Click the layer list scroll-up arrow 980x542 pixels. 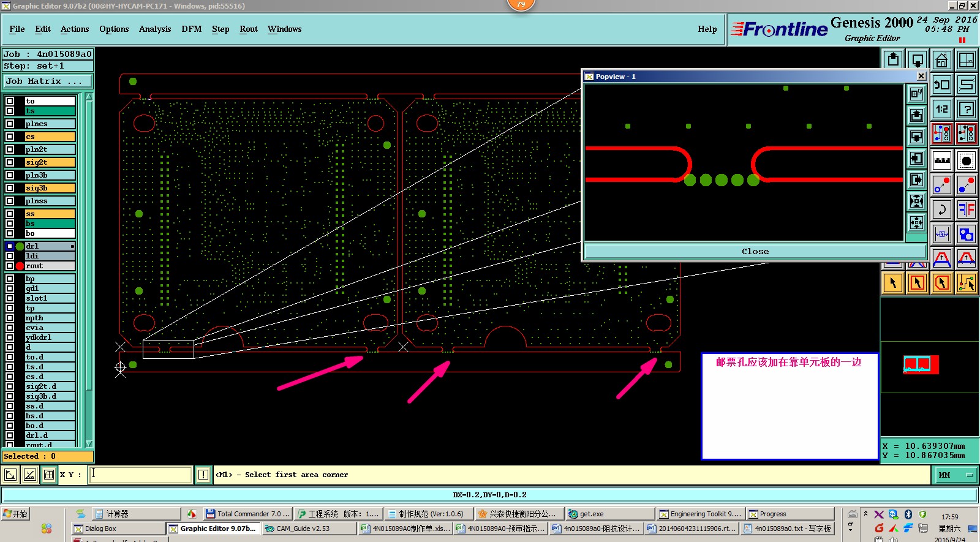pos(89,97)
